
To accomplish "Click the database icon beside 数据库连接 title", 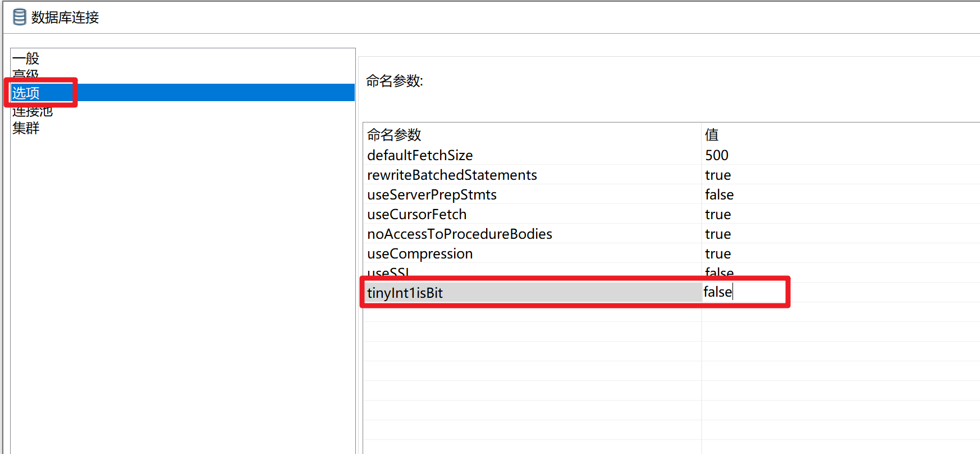I will (19, 17).
